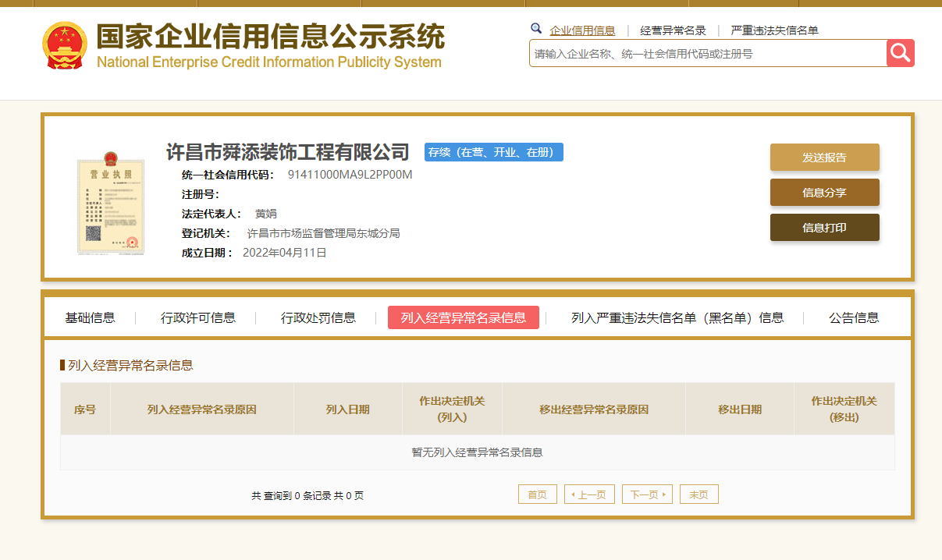Switch to the 公告信息 tab

pos(854,317)
